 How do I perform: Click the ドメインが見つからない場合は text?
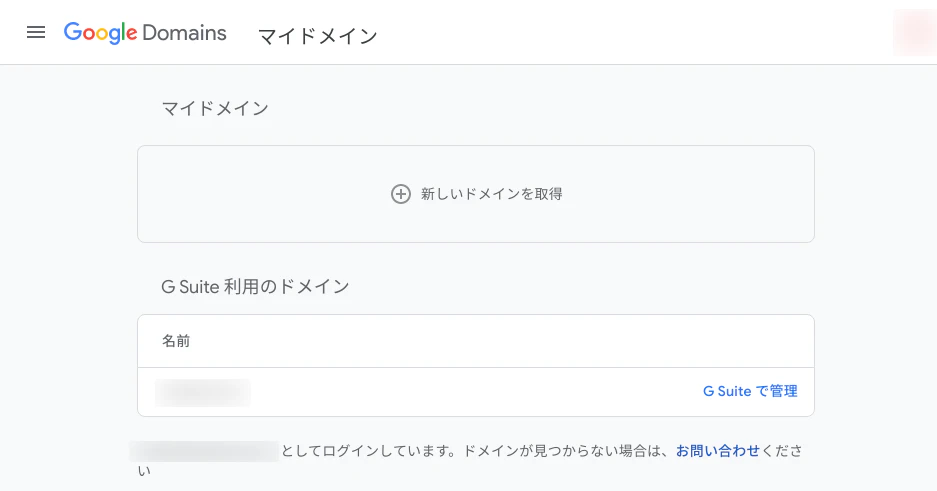(567, 451)
